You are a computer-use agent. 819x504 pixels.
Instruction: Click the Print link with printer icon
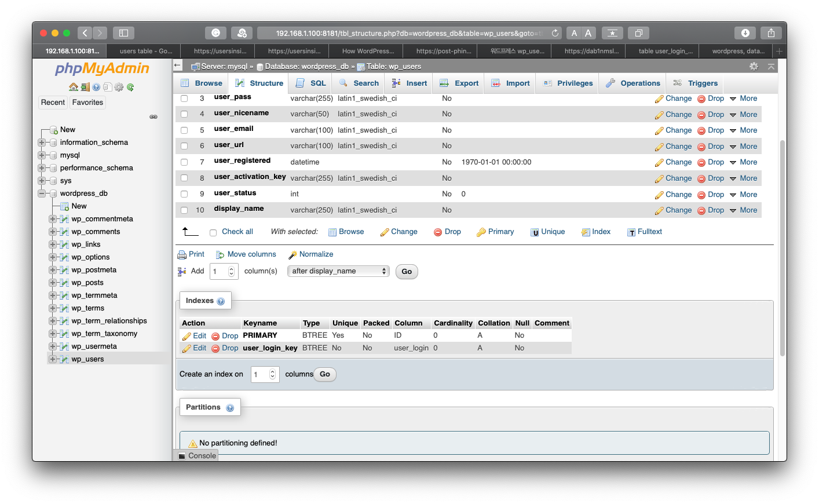tap(191, 254)
